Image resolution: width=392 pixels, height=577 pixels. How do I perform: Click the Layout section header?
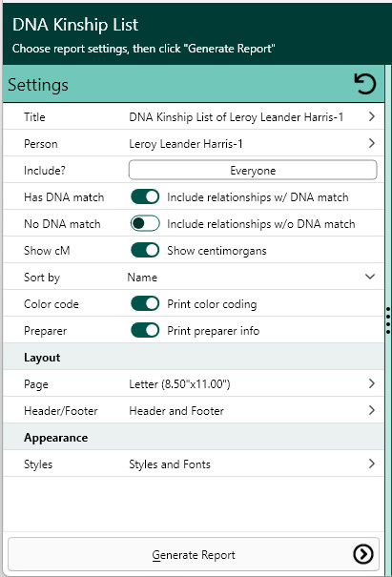coord(42,358)
